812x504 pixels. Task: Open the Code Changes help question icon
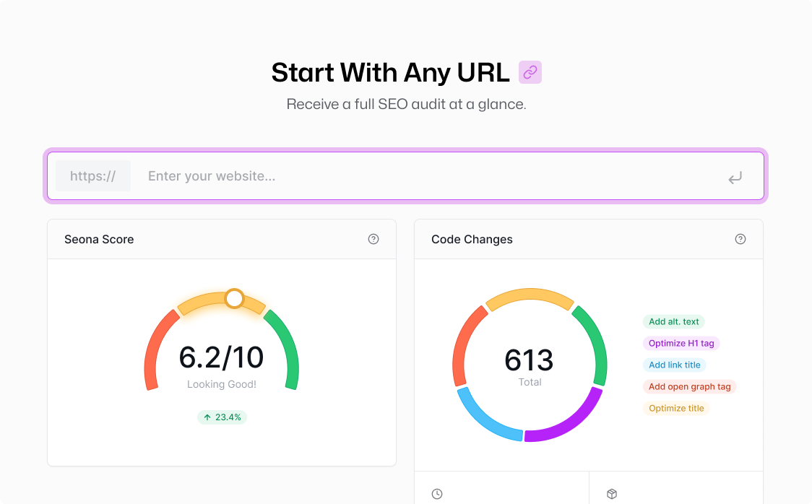(740, 239)
